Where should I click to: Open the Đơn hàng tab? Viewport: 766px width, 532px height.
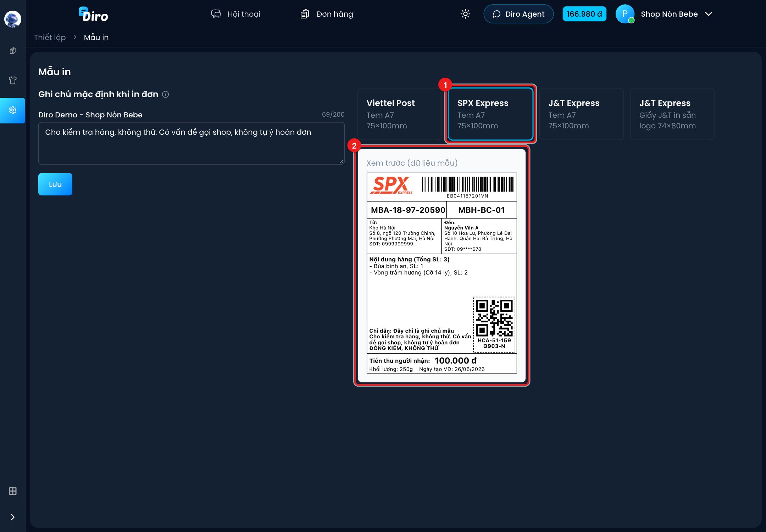pos(327,14)
